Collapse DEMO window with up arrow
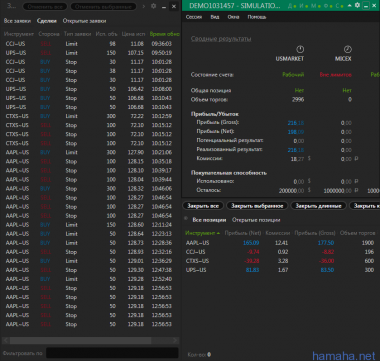 [x=349, y=6]
